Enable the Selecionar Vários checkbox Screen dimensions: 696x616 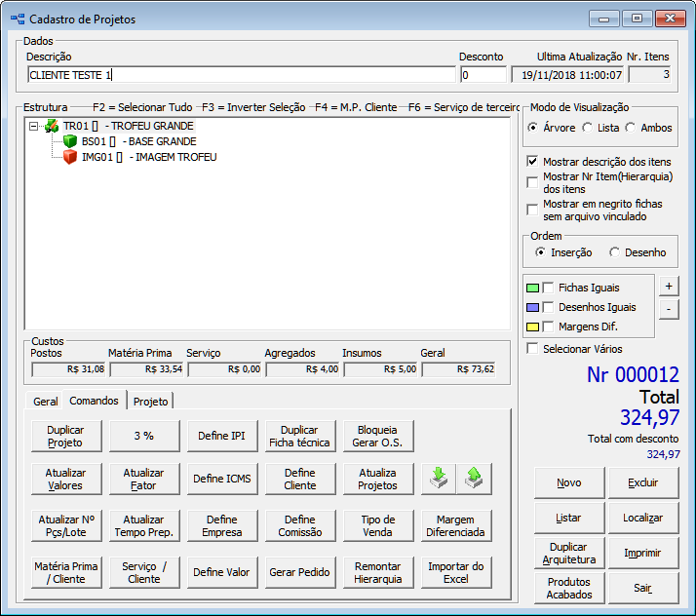[x=532, y=349]
